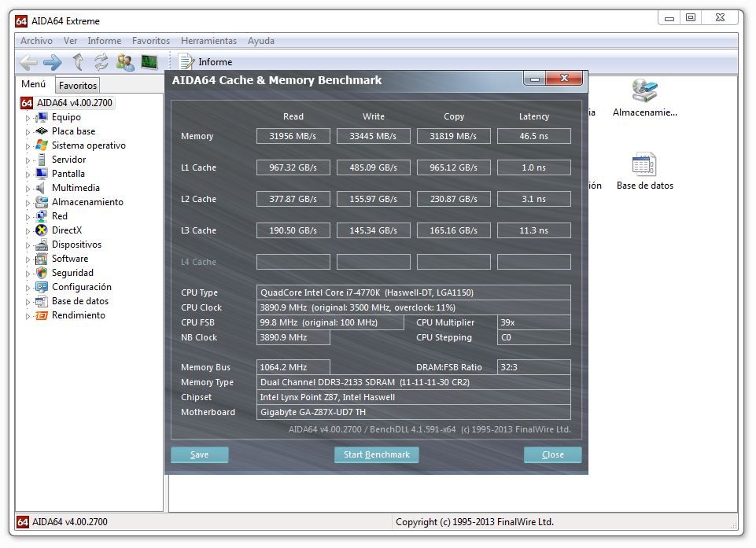Expand the Dispositivos tree node
The height and width of the screenshot is (548, 756).
tap(28, 245)
